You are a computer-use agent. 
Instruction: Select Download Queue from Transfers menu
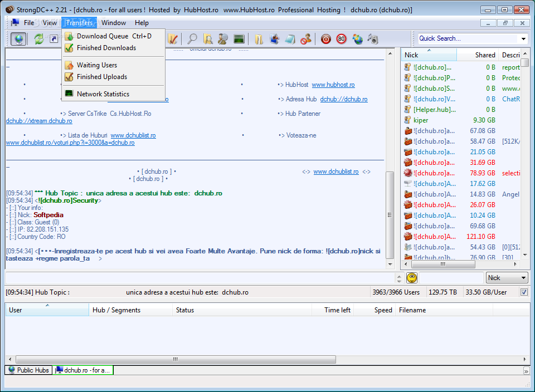pyautogui.click(x=114, y=36)
